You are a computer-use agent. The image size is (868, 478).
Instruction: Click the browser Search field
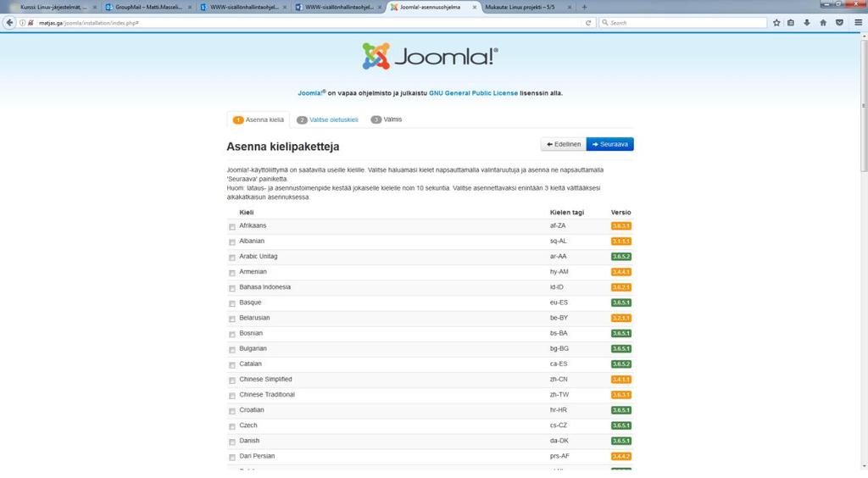pos(684,23)
